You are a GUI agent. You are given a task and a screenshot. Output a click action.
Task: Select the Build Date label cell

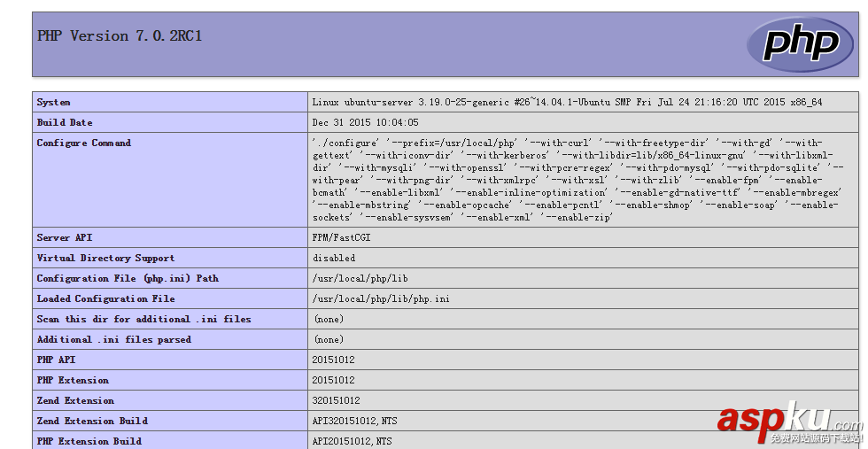[x=65, y=123]
